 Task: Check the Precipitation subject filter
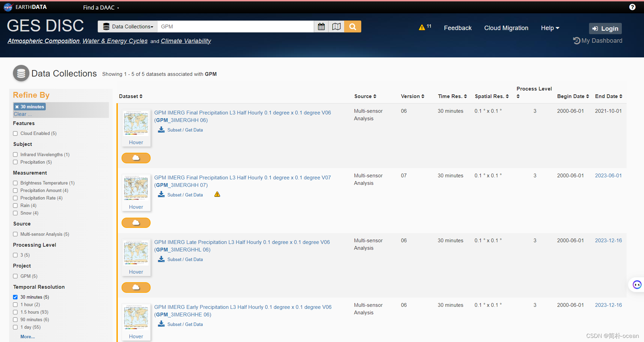pos(15,162)
